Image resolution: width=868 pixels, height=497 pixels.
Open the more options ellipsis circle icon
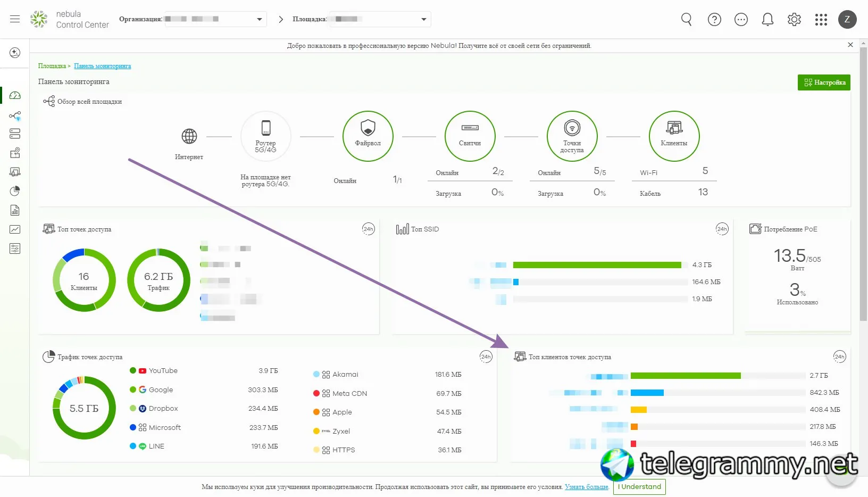tap(741, 20)
